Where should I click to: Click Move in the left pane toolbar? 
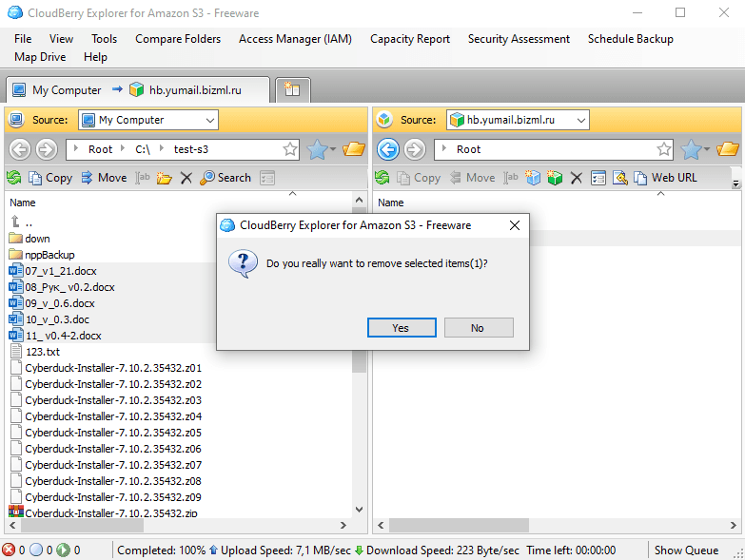[104, 178]
